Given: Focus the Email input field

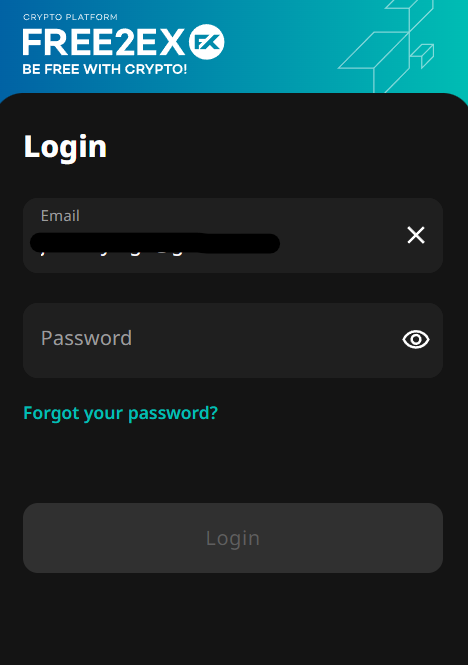Looking at the screenshot, I should [233, 235].
